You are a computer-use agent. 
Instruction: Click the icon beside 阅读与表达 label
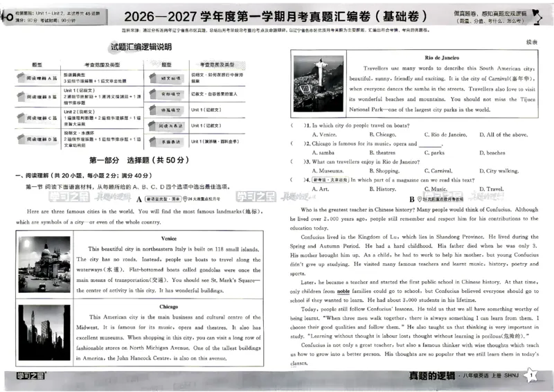tap(152, 125)
